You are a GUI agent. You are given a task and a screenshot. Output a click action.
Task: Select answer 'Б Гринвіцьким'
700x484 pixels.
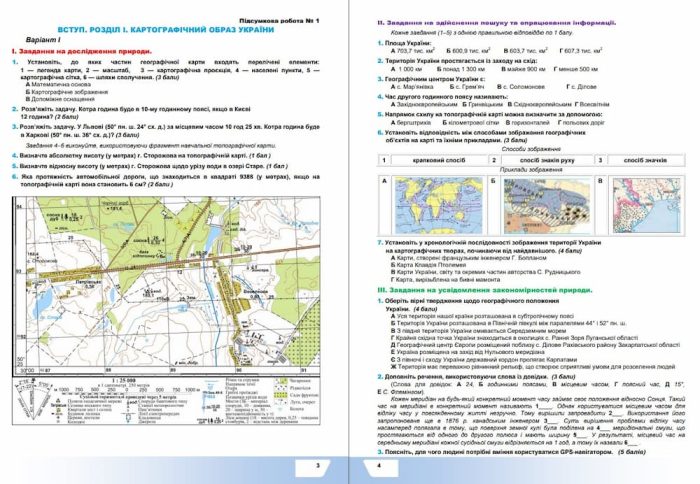pos(483,104)
